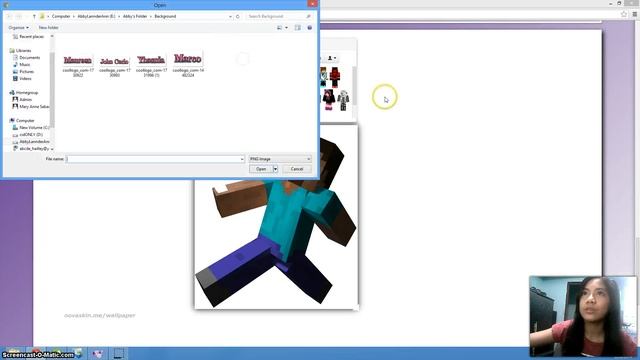This screenshot has height=360, width=640.
Task: Open the dialog Help icon
Action: (x=309, y=27)
